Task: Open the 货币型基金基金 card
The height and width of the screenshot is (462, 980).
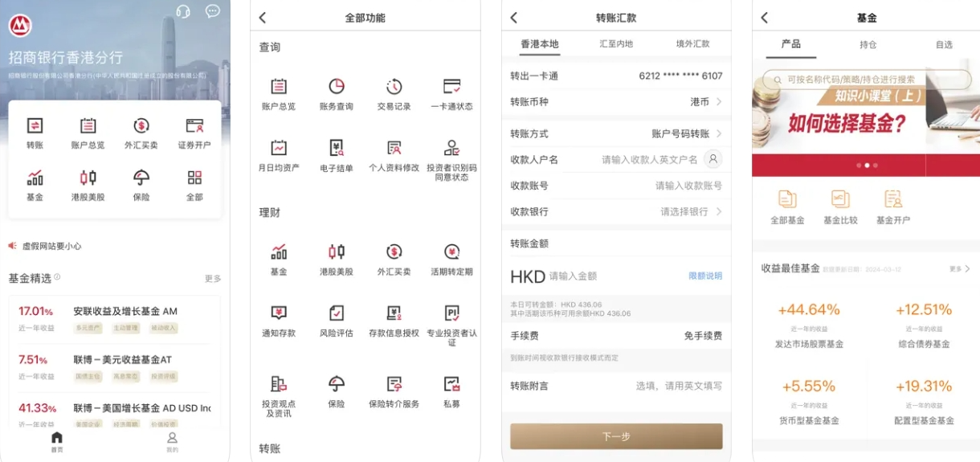Action: point(809,403)
